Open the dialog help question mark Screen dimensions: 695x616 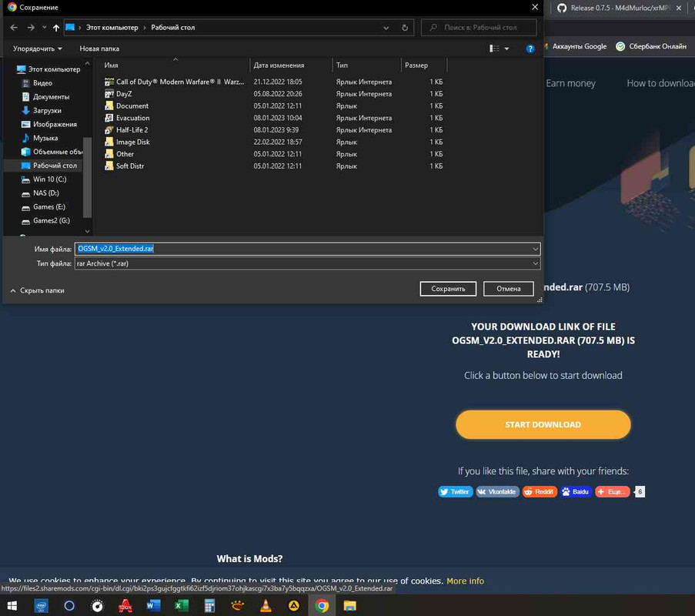[530, 49]
